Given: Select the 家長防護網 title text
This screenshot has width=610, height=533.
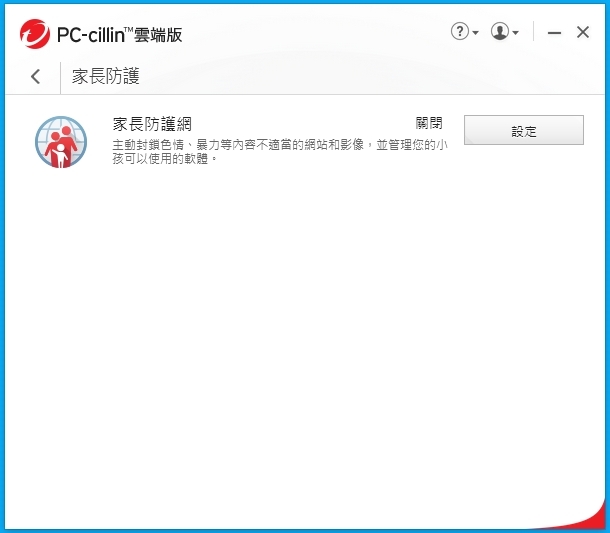Looking at the screenshot, I should [152, 124].
